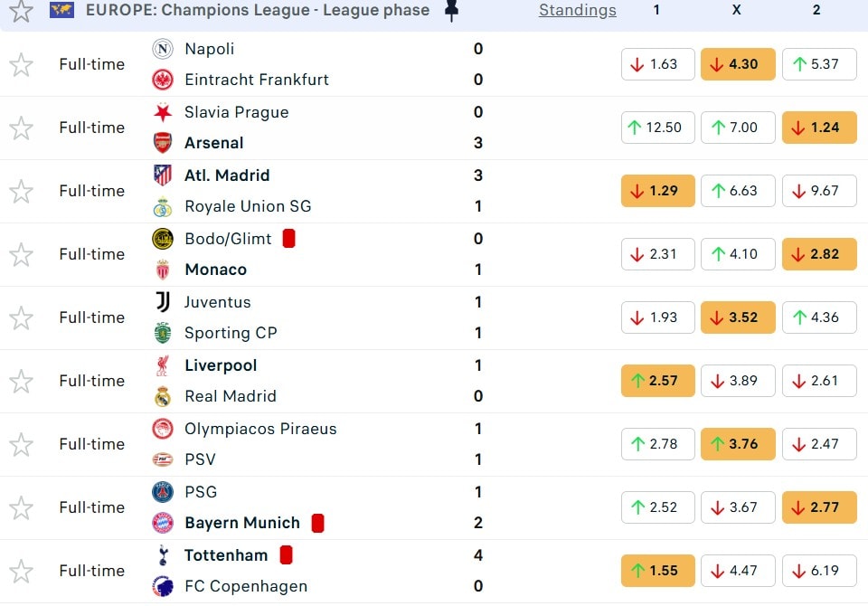Viewport: 868px width, 606px height.
Task: Click the Bayern Munich crest
Action: click(x=163, y=523)
